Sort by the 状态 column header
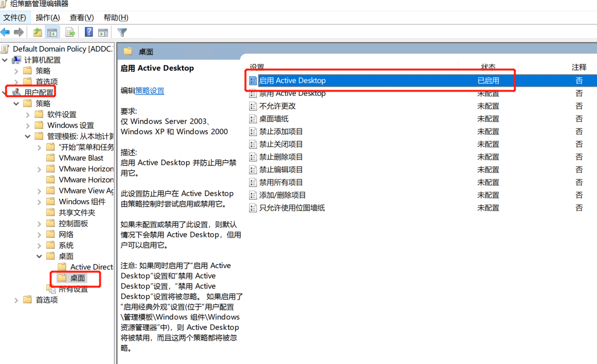This screenshot has width=597, height=364. pos(488,67)
